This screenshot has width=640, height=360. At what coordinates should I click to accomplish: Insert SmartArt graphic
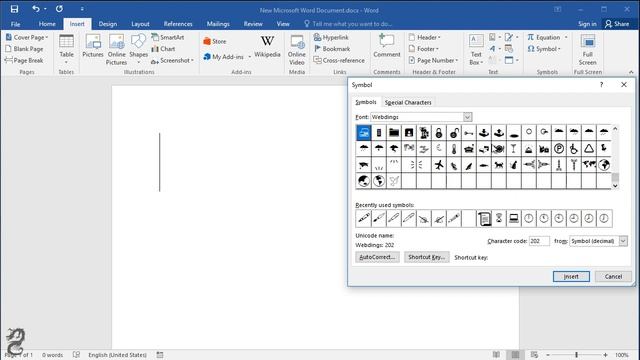167,37
